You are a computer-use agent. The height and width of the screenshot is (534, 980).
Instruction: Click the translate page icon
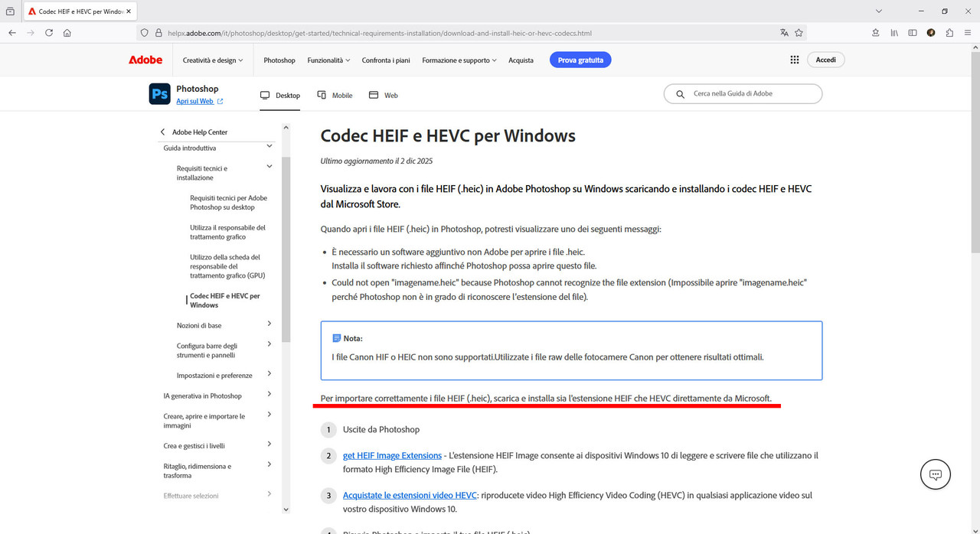[x=784, y=33]
